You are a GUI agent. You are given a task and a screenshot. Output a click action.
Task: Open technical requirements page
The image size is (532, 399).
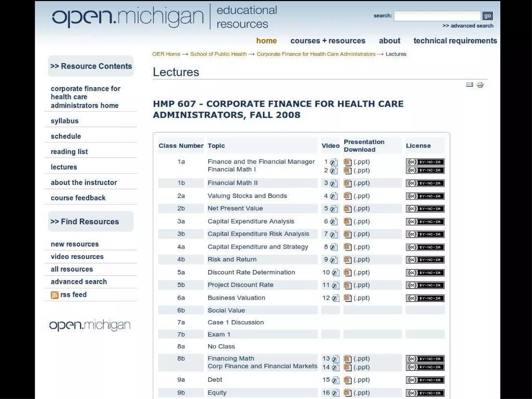(455, 41)
